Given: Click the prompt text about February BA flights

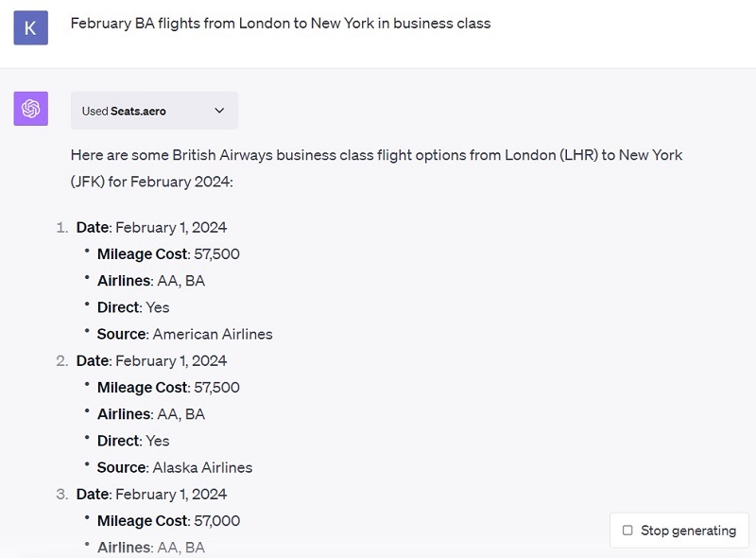Looking at the screenshot, I should (x=281, y=23).
